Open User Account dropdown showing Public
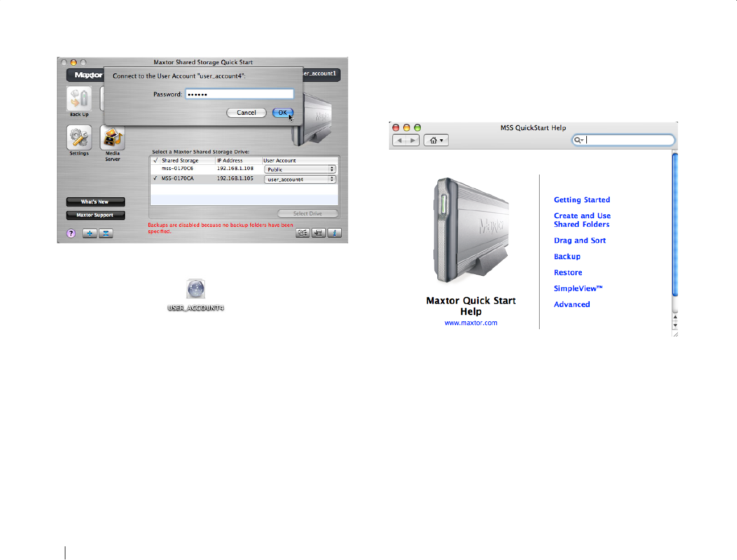Image resolution: width=737 pixels, height=560 pixels. (300, 169)
